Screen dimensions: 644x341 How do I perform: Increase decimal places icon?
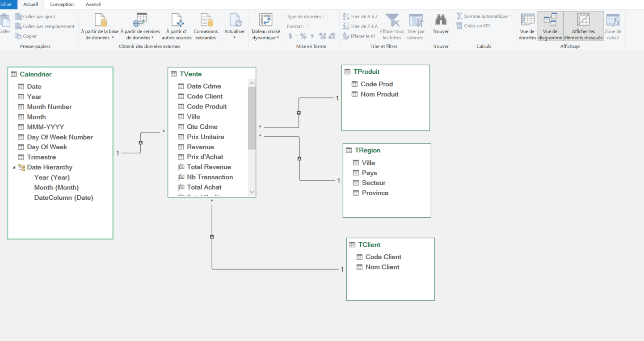323,36
